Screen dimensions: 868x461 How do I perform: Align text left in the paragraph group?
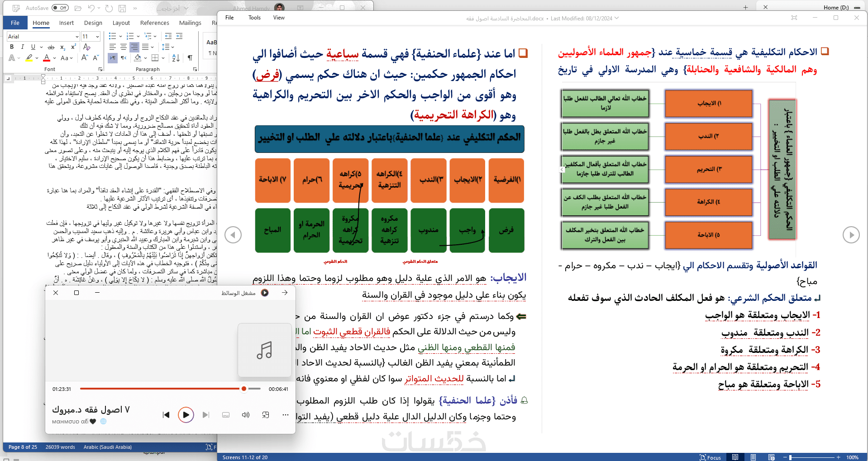pyautogui.click(x=113, y=47)
